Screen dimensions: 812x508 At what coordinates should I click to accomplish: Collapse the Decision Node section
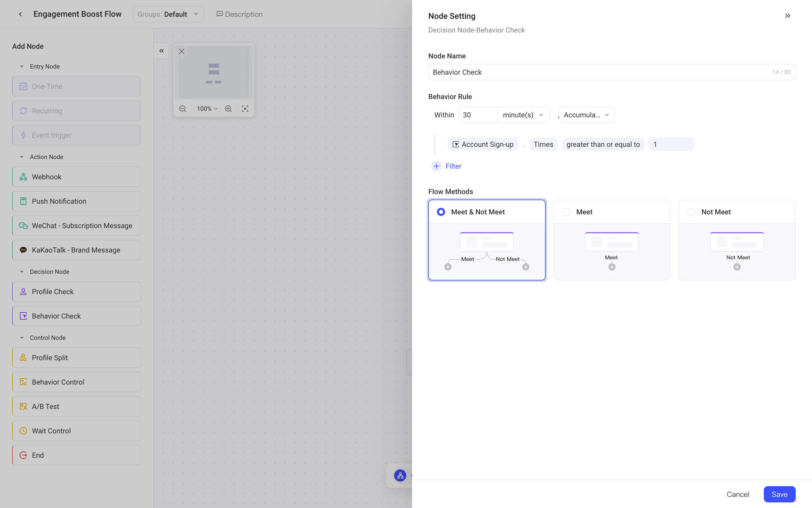(22, 272)
